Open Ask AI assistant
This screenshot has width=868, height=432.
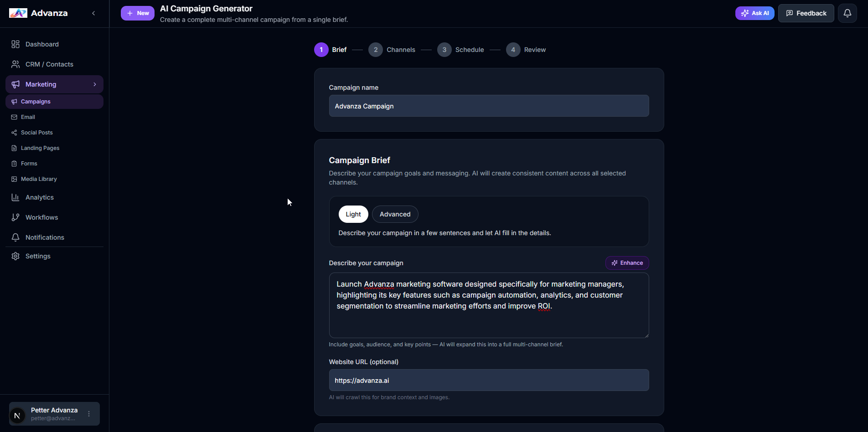click(x=754, y=13)
